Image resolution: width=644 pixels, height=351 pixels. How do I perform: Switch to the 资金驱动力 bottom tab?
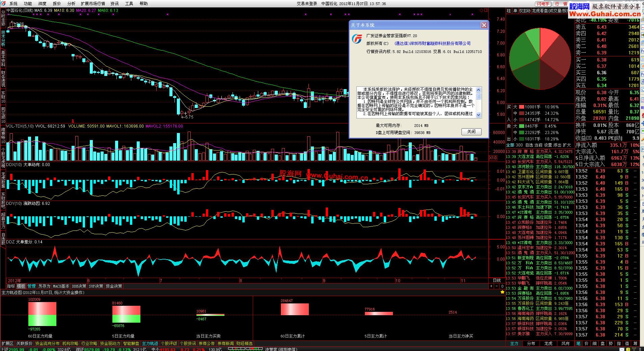click(110, 344)
